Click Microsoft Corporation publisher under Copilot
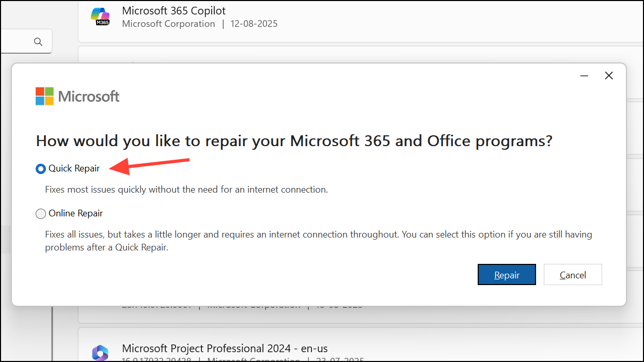This screenshot has height=362, width=644. 168,24
